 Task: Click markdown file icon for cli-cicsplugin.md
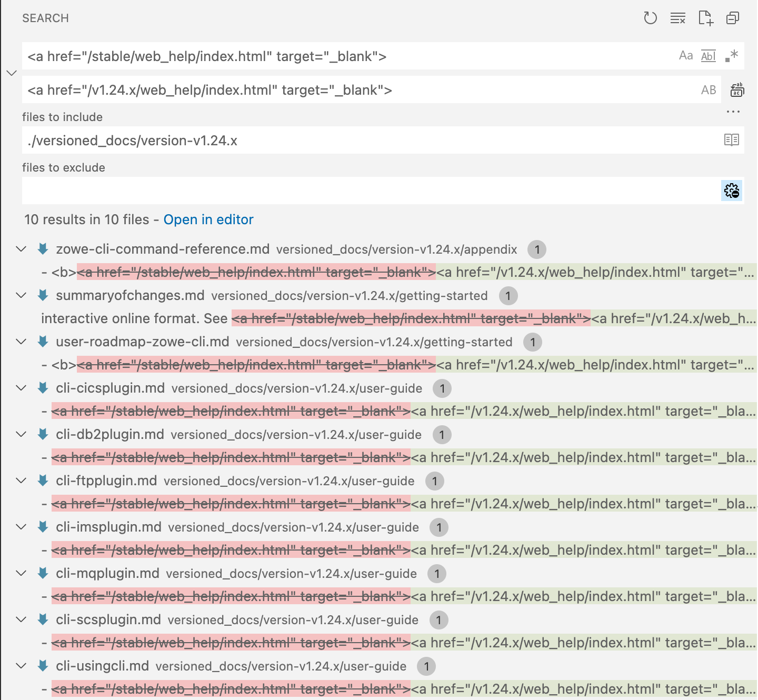[43, 388]
